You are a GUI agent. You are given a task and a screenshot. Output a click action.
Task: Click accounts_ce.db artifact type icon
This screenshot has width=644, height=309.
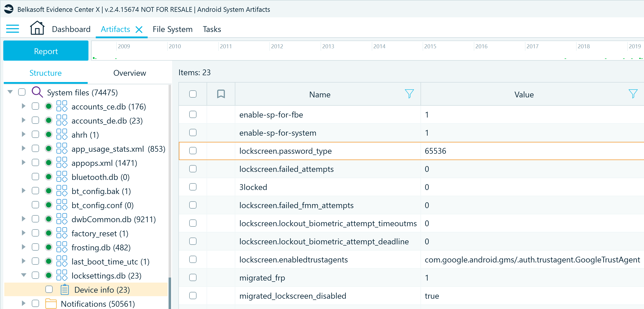click(x=62, y=106)
